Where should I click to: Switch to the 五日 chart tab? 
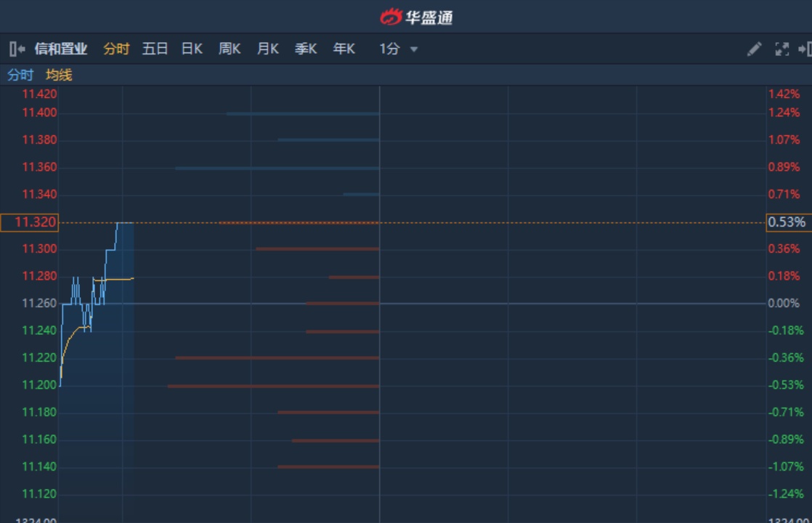coord(155,49)
